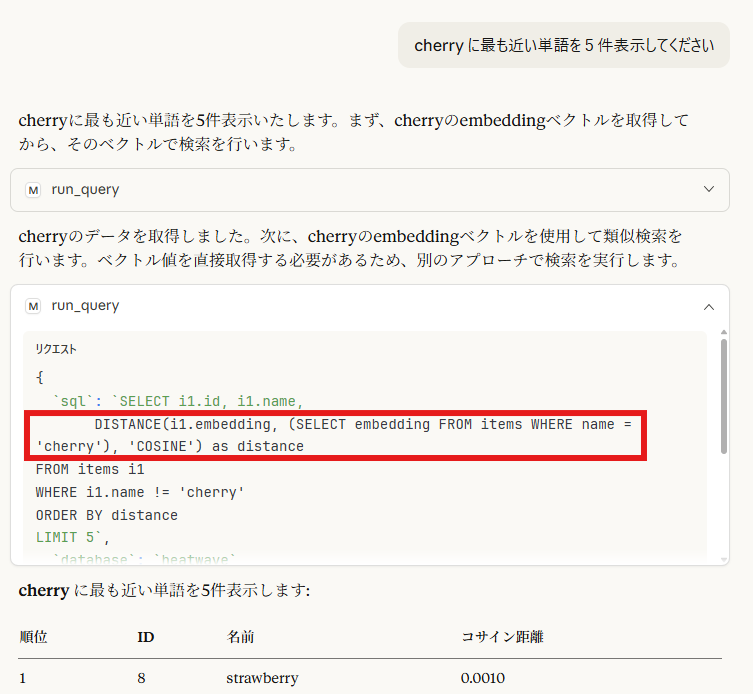The height and width of the screenshot is (694, 753).
Task: Click the 順位 column header
Action: (33, 637)
